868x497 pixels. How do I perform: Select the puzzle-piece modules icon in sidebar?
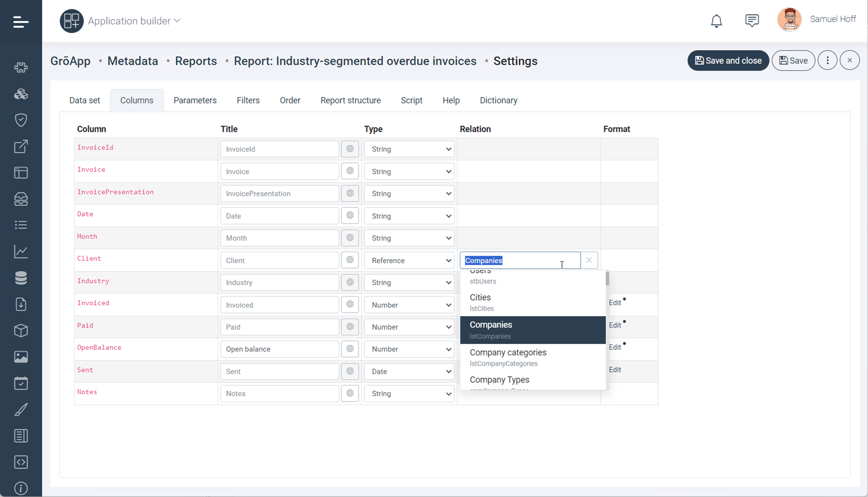[21, 67]
